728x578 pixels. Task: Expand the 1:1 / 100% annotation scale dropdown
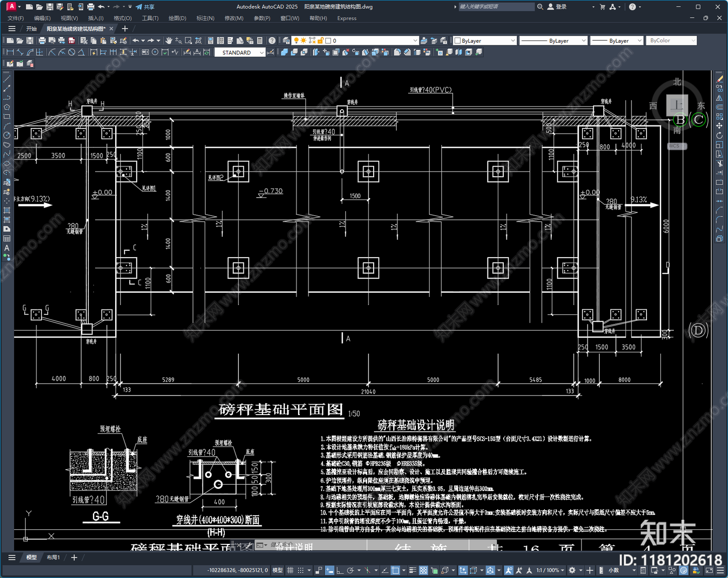click(x=550, y=570)
